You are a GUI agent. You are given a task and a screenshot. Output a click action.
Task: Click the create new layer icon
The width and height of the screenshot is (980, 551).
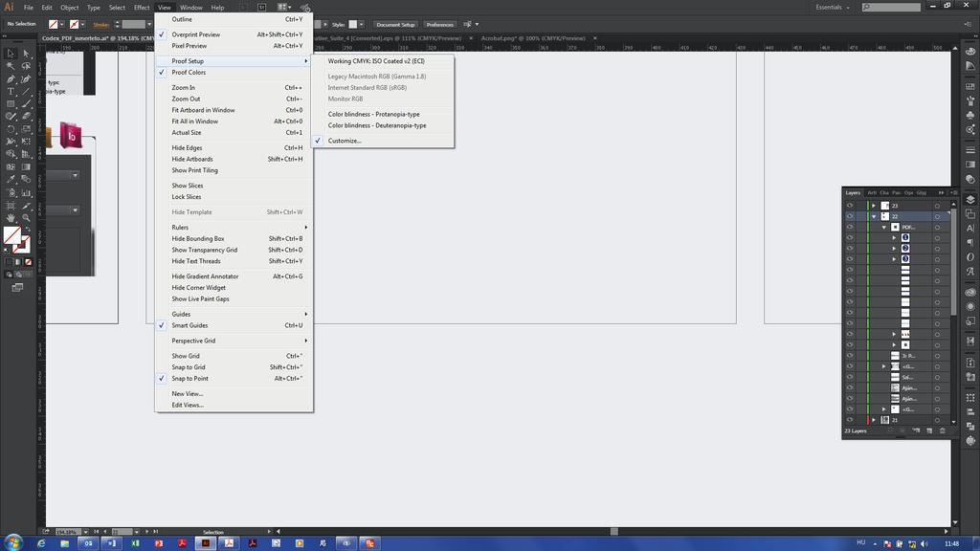pos(929,431)
